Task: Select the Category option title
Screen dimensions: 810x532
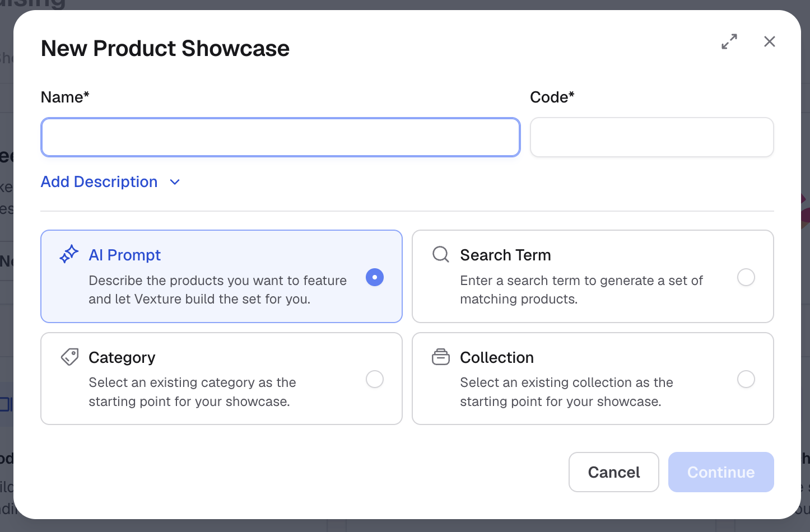Action: 122,357
